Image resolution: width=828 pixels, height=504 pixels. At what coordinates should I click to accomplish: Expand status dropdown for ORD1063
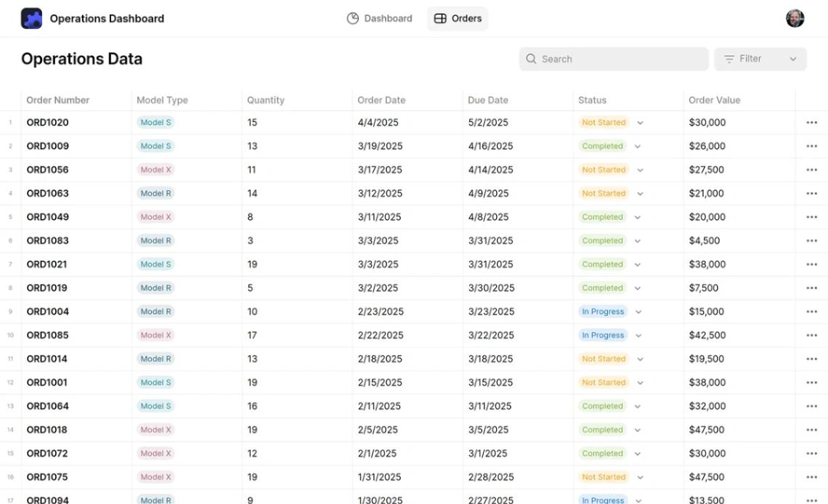(640, 194)
